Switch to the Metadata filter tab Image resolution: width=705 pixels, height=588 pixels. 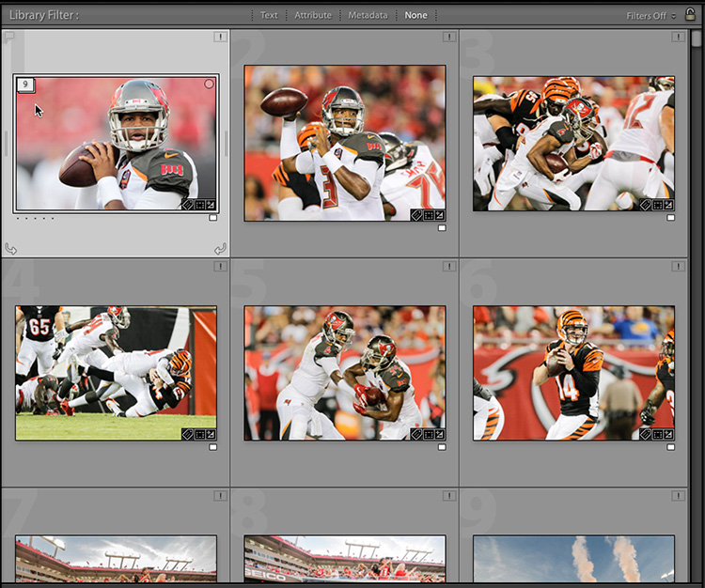368,15
